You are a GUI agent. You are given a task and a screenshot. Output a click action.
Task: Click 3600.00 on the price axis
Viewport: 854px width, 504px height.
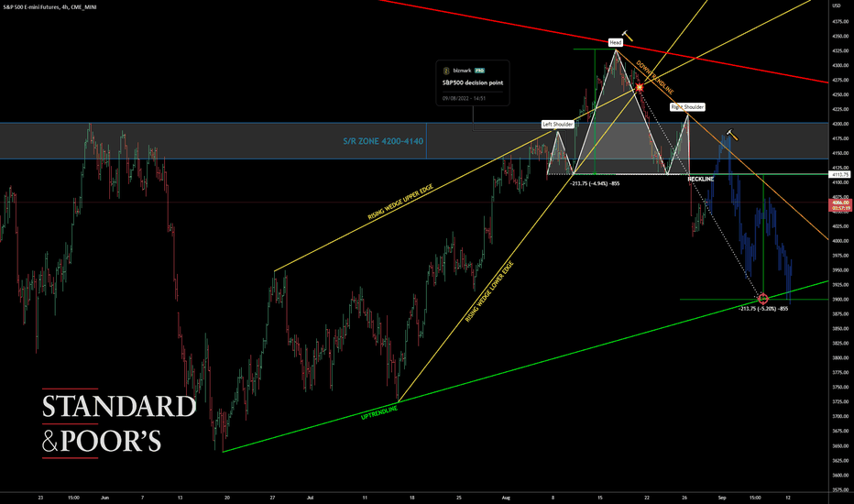point(840,475)
